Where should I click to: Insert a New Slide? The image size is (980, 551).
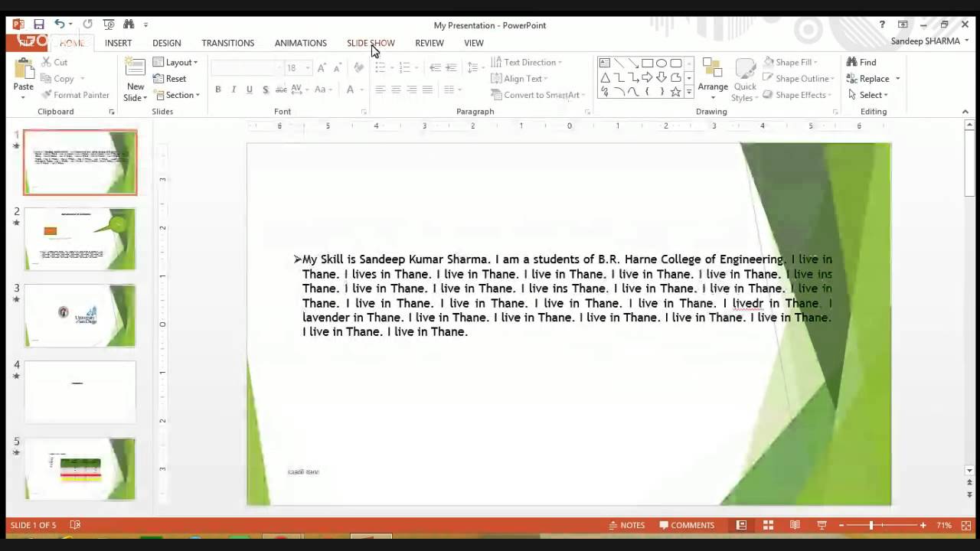tap(136, 80)
